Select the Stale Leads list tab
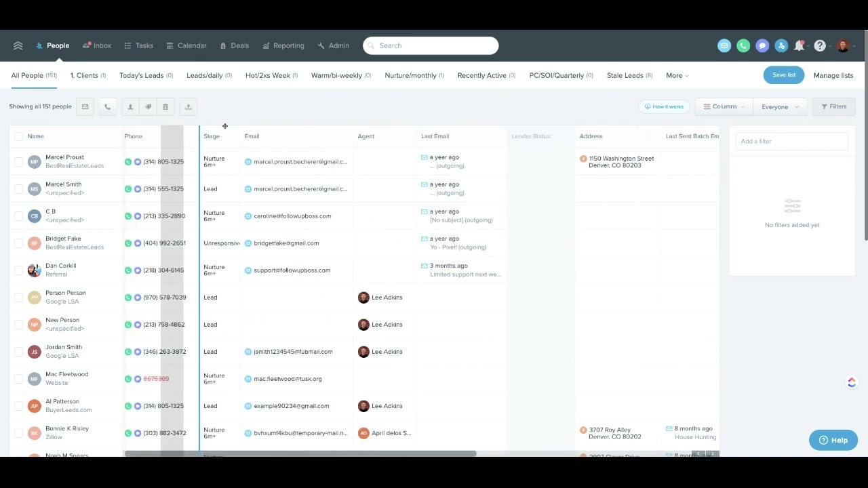Viewport: 868px width, 488px height. pyautogui.click(x=629, y=75)
